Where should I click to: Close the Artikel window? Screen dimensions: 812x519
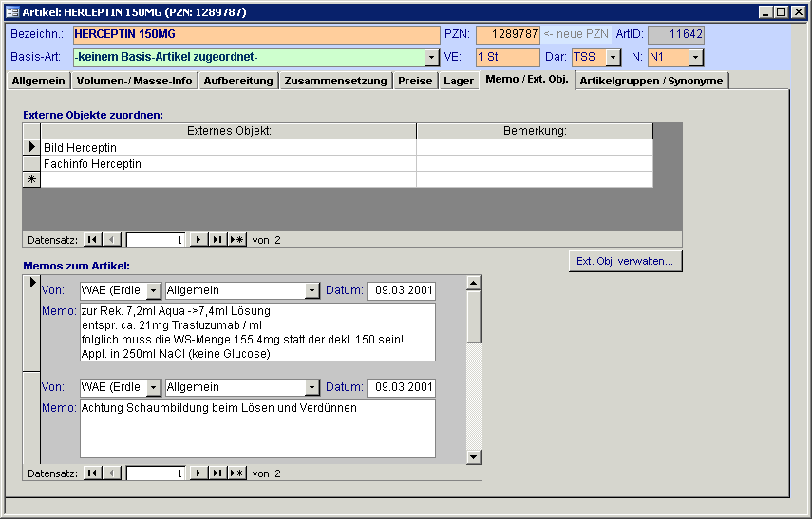(799, 12)
